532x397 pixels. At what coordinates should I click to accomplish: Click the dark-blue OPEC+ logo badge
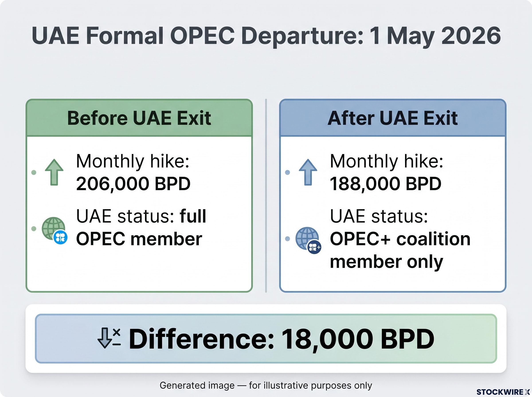[x=314, y=247]
